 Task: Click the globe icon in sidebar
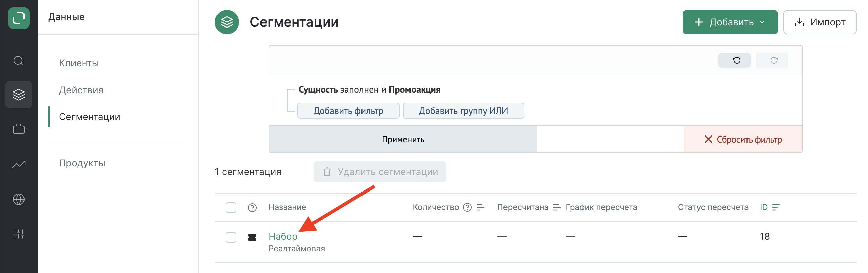point(18,199)
